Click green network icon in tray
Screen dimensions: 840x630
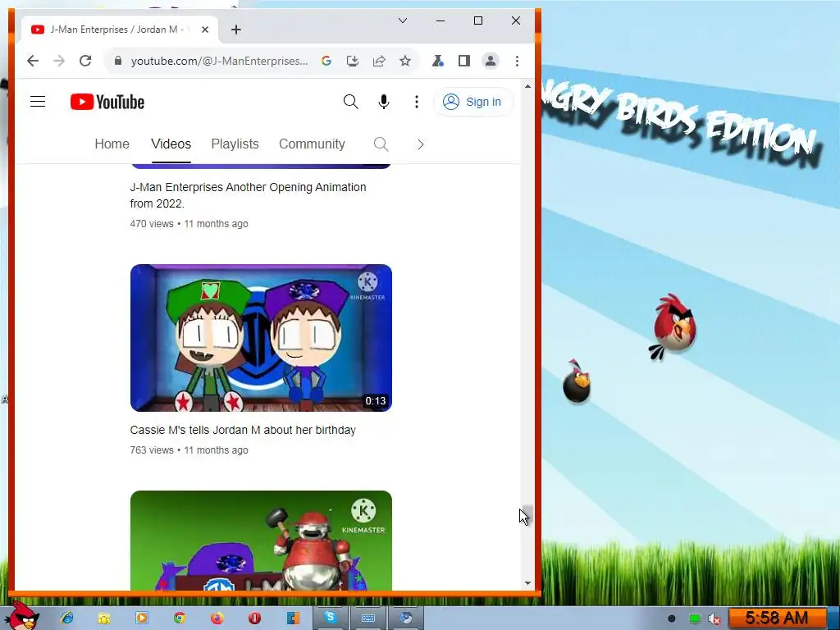tap(694, 619)
